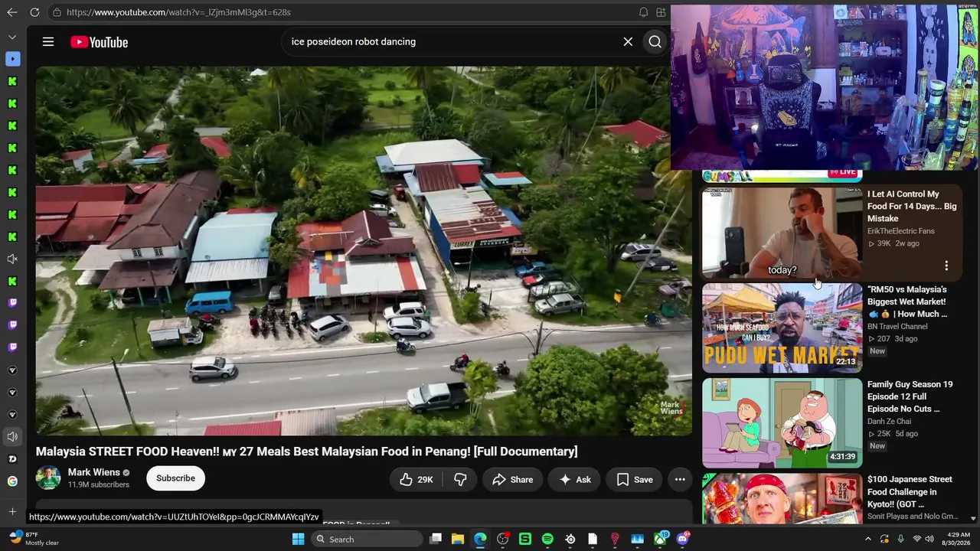The height and width of the screenshot is (551, 980).
Task: Expand the vertical tabs collapse chevron
Action: click(12, 37)
